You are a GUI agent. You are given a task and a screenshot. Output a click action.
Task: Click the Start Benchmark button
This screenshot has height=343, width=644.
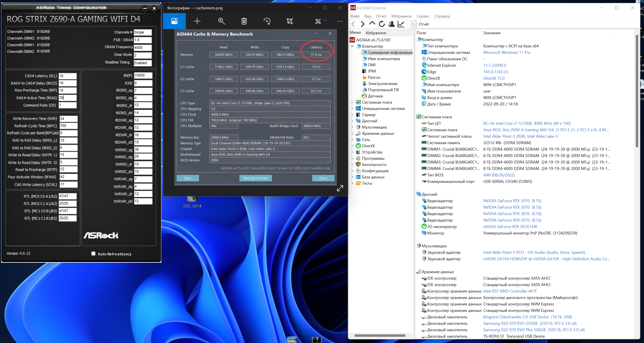pyautogui.click(x=255, y=178)
